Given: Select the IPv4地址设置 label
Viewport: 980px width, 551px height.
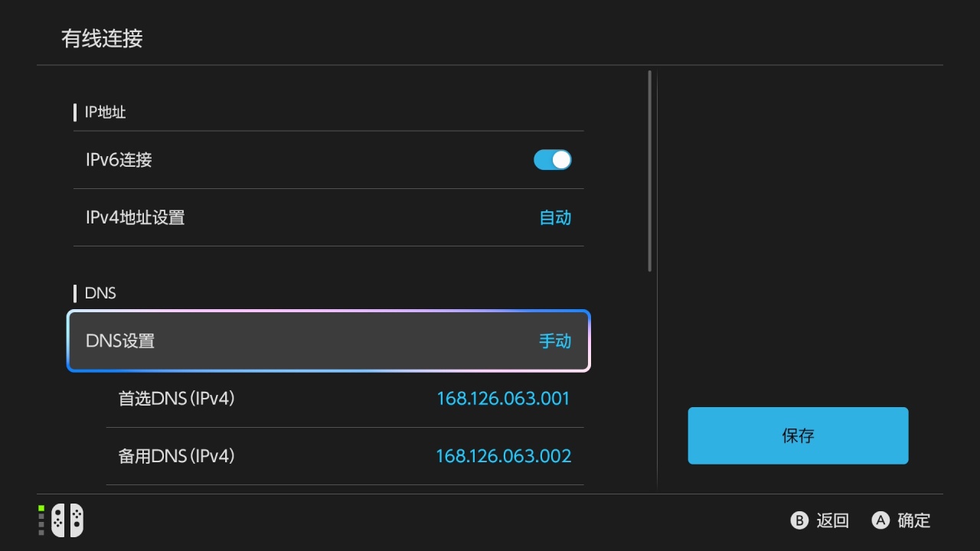Looking at the screenshot, I should coord(135,217).
